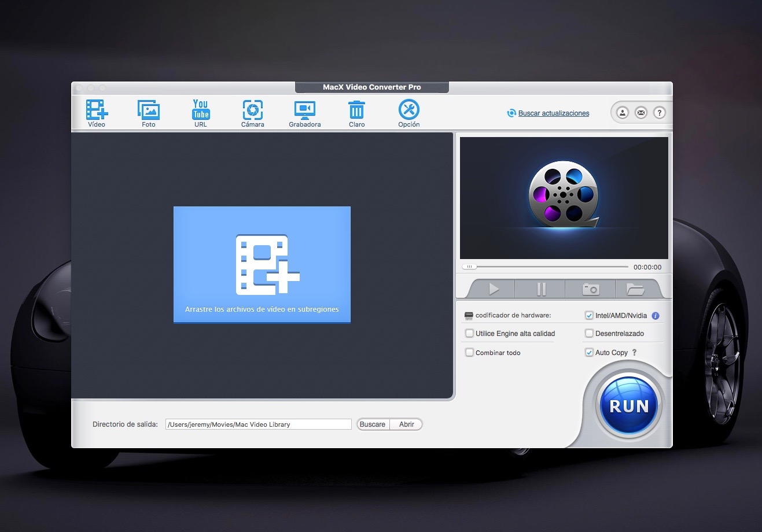Enable Utilice Engine alta calidad
This screenshot has height=532, width=762.
[x=470, y=333]
